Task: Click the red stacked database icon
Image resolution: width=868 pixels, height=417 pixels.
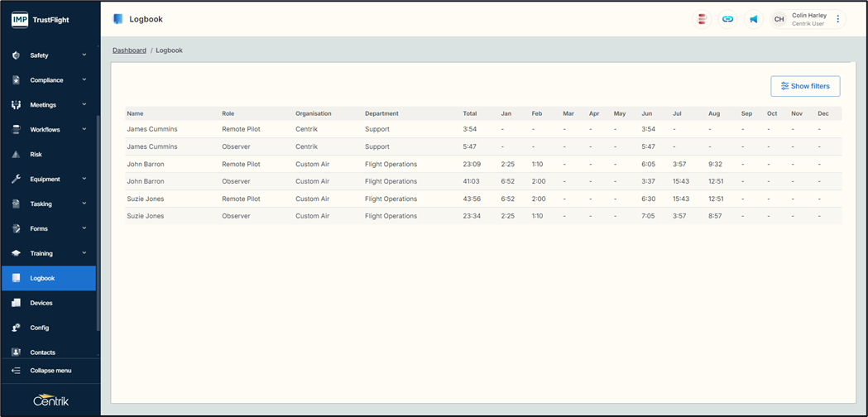Action: [x=702, y=19]
